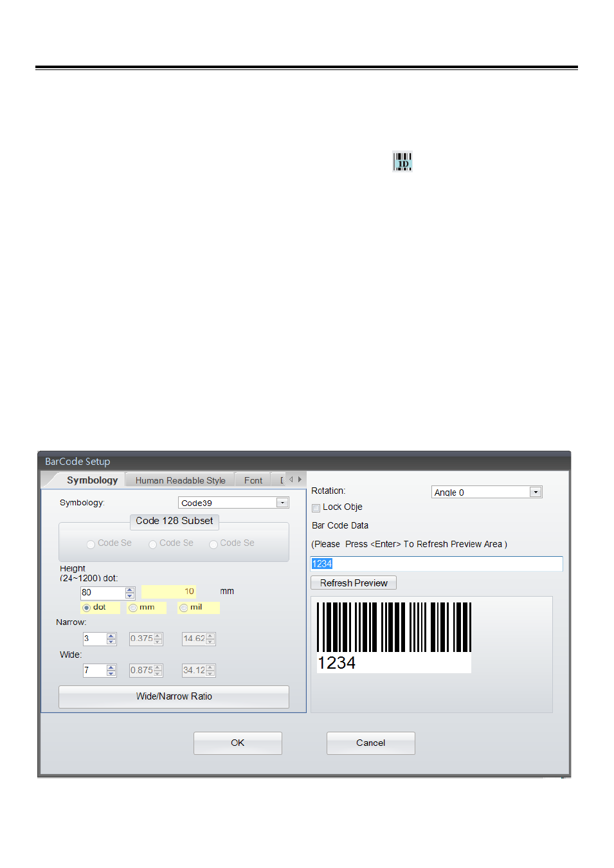The height and width of the screenshot is (868, 614).
Task: Click the yellow Height mm field showing 10
Action: (x=168, y=592)
